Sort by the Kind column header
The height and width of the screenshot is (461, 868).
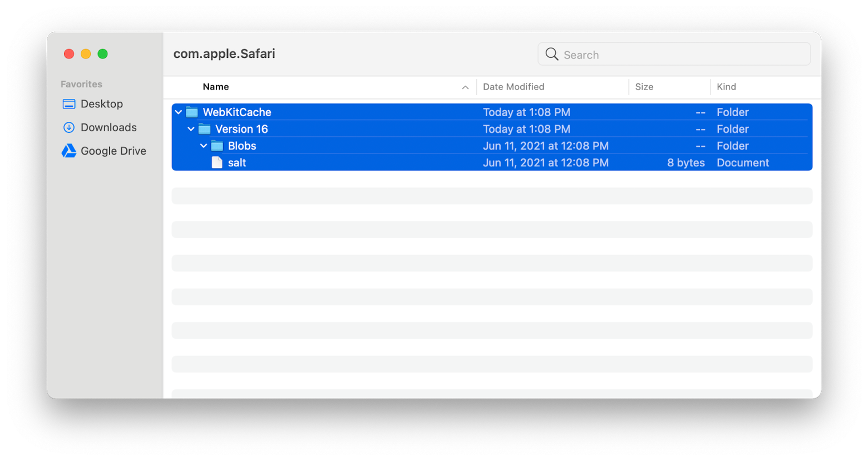[726, 87]
